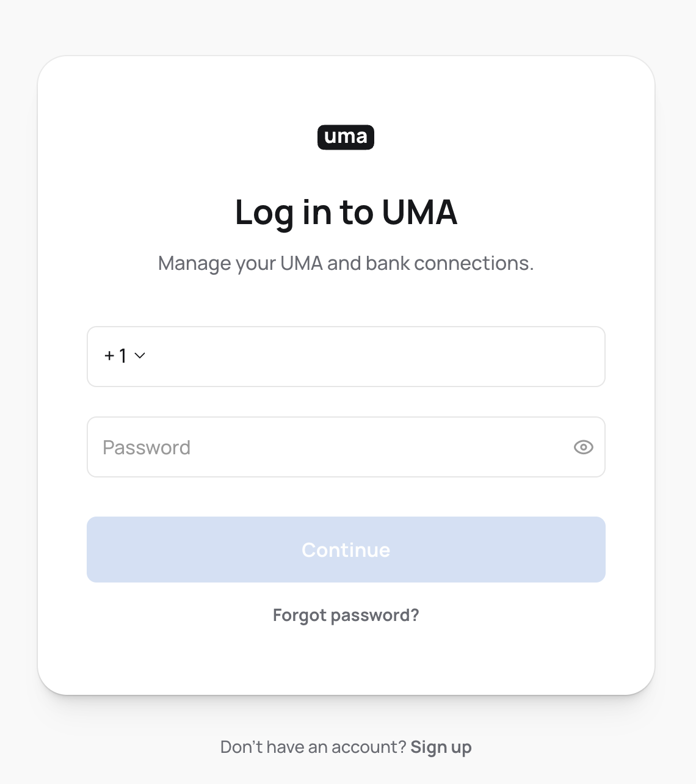The image size is (696, 784).
Task: Click the "Don't have an account?" text
Action: [313, 747]
